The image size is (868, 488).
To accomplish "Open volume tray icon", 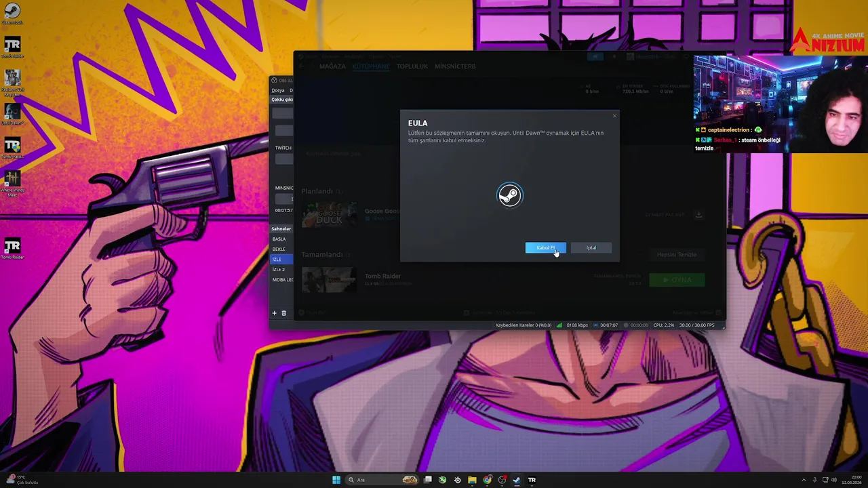I will 833,480.
